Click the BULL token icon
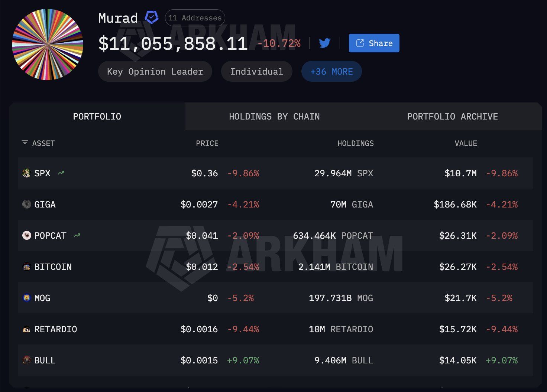 [x=26, y=360]
